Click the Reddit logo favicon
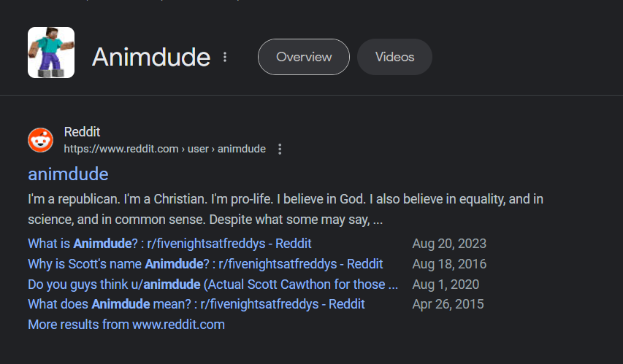Image resolution: width=623 pixels, height=364 pixels. click(x=40, y=140)
